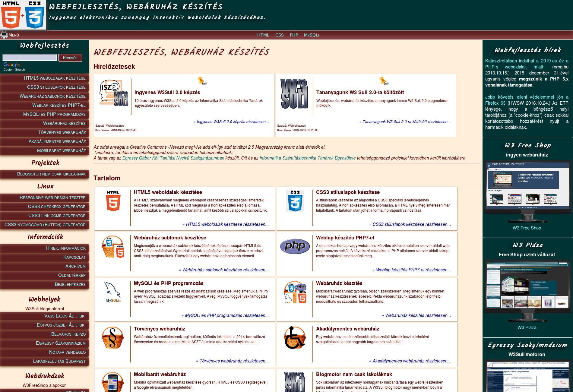
Task: Follow the 'HTML5 weboldalak készítése részletesen...' link
Action: click(x=225, y=224)
